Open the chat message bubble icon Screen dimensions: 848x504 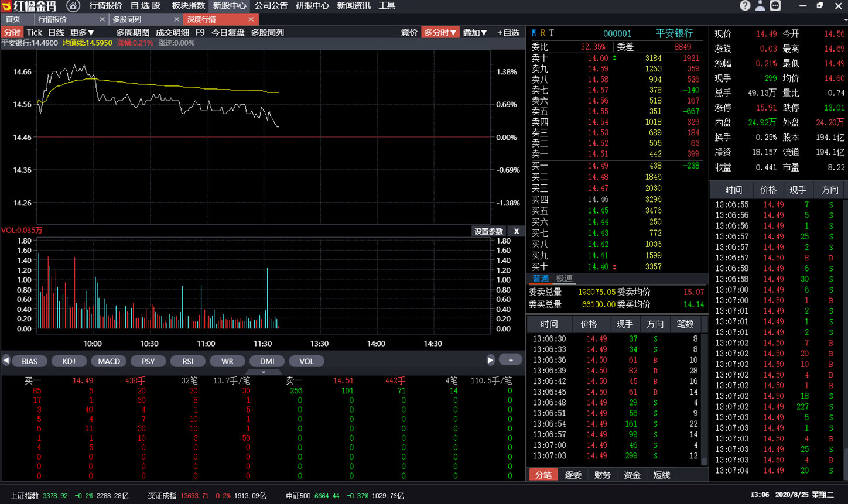775,6
